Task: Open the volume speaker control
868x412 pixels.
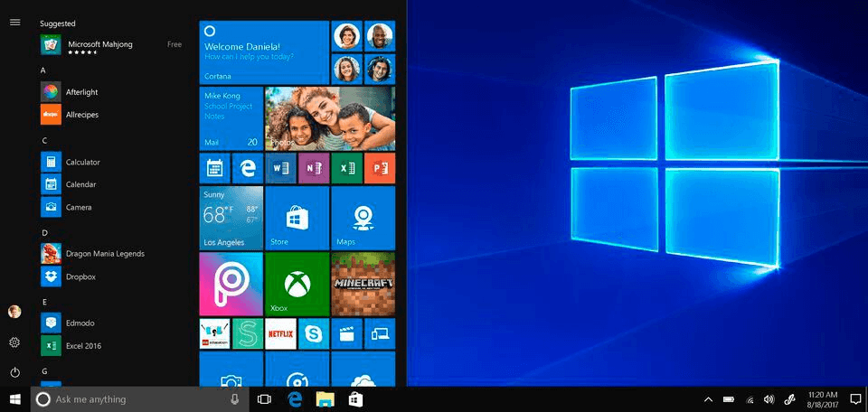Action: [769, 399]
